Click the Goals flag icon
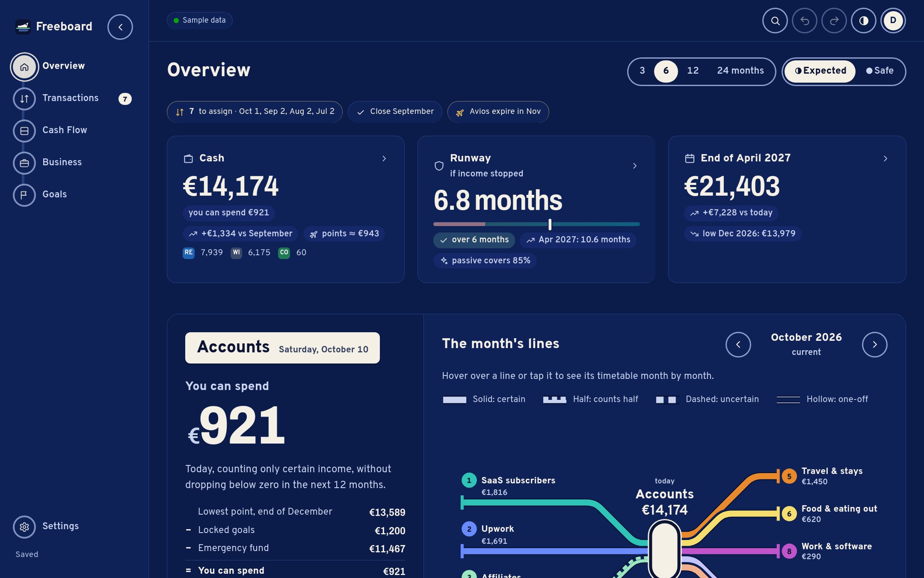This screenshot has width=924, height=578. pos(24,195)
